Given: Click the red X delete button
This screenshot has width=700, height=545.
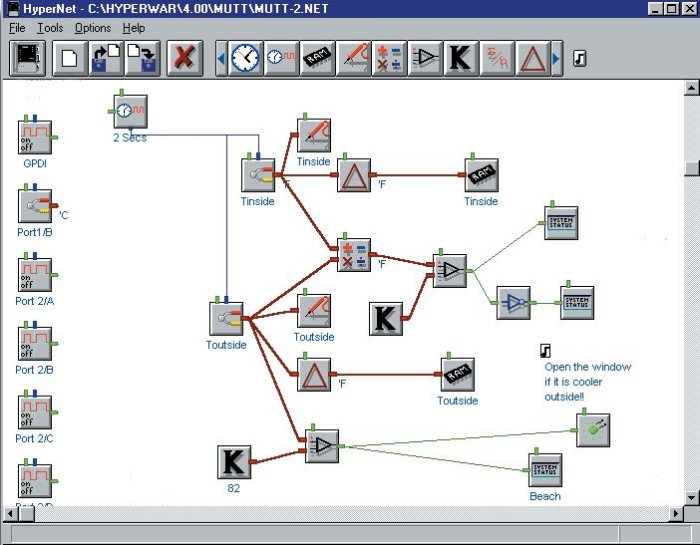Looking at the screenshot, I should pyautogui.click(x=183, y=58).
